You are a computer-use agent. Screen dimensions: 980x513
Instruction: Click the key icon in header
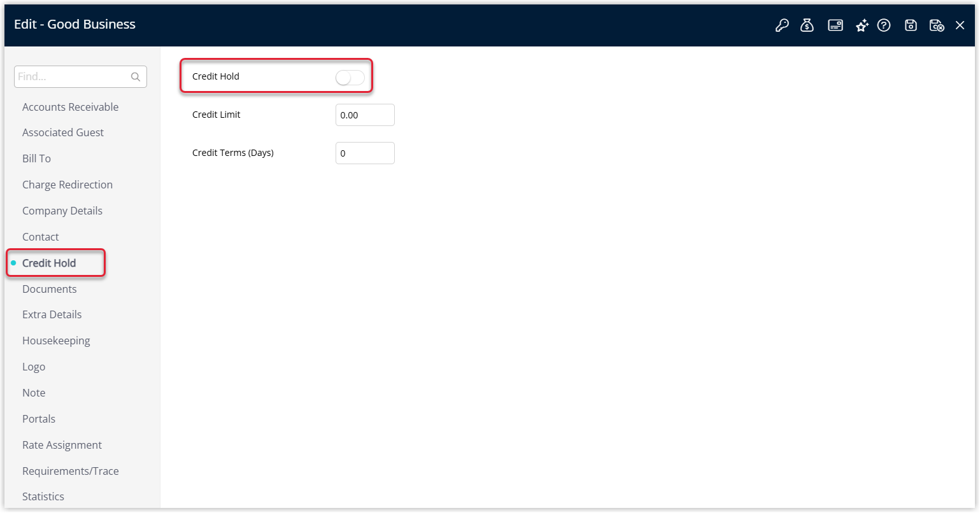click(782, 25)
